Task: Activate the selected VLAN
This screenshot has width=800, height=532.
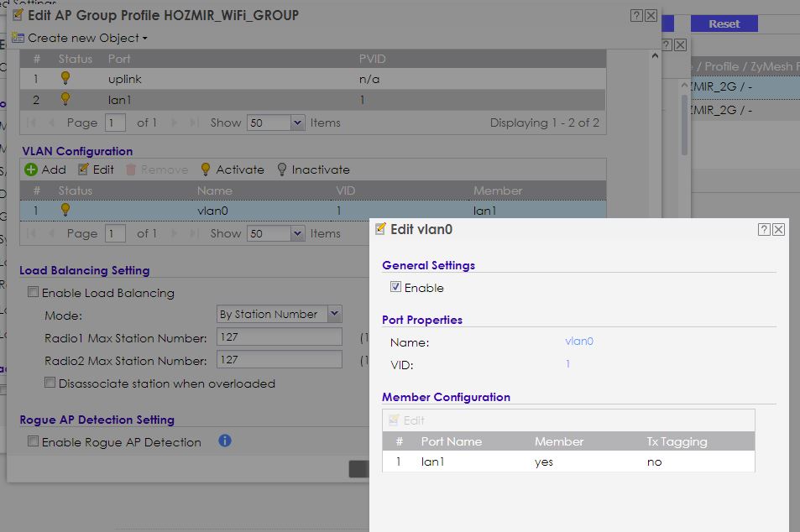Action: [x=233, y=170]
